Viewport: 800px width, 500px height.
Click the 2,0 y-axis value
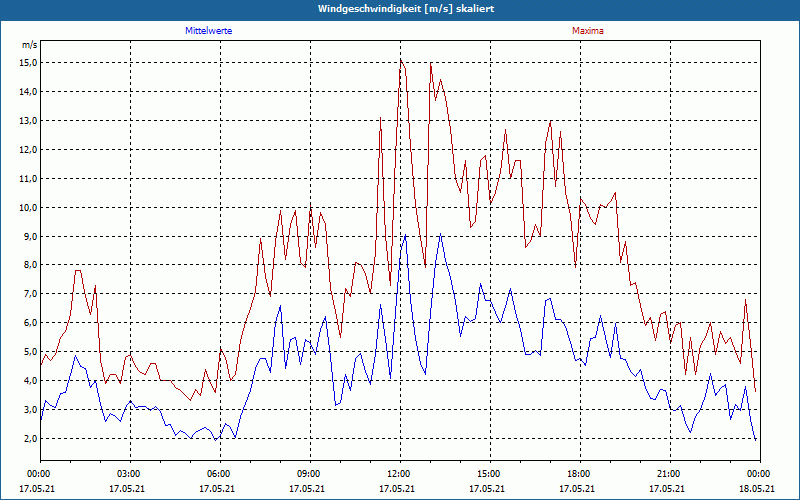coord(31,439)
